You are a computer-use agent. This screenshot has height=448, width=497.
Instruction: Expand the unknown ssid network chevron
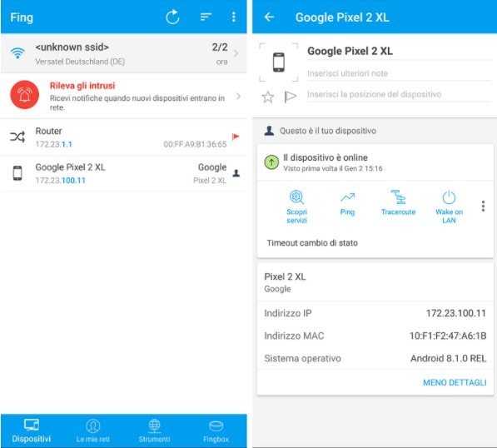[236, 53]
